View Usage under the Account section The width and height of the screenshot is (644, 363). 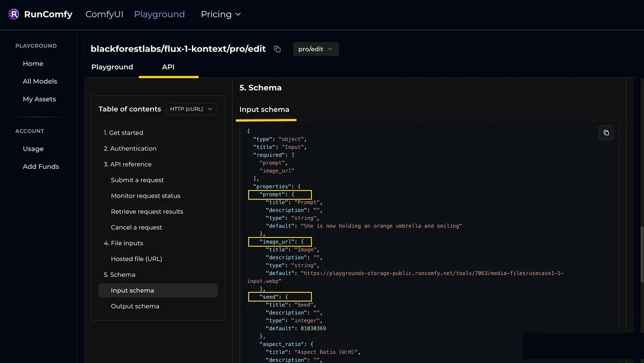point(33,148)
